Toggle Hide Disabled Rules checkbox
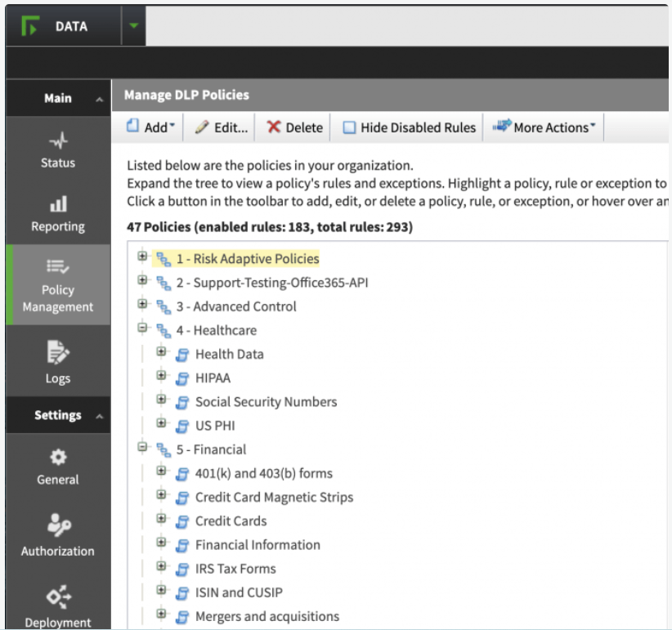This screenshot has height=630, width=672. [x=350, y=127]
